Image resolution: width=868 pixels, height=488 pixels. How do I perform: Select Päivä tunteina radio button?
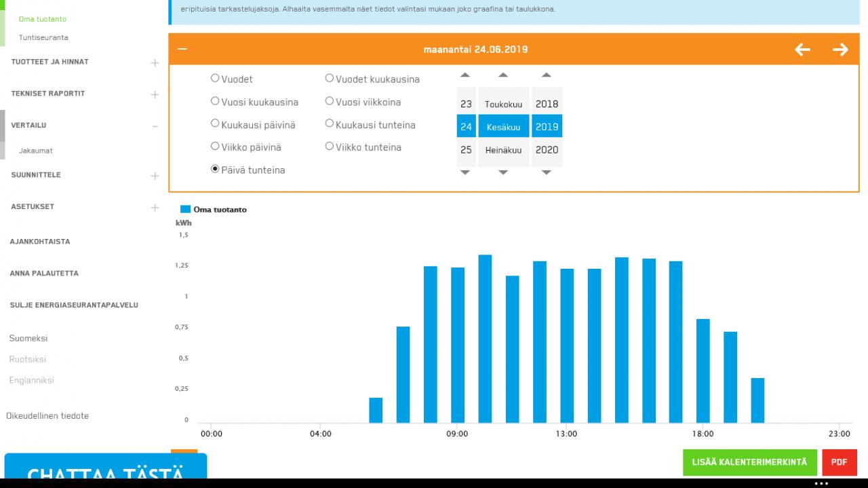click(215, 169)
